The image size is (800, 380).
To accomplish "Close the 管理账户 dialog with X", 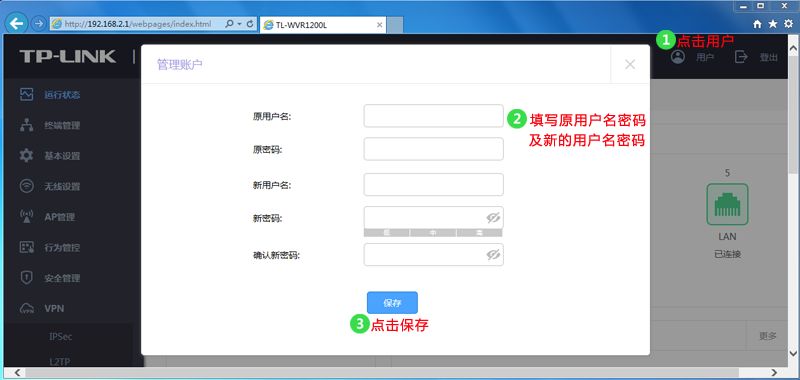I will click(x=630, y=64).
